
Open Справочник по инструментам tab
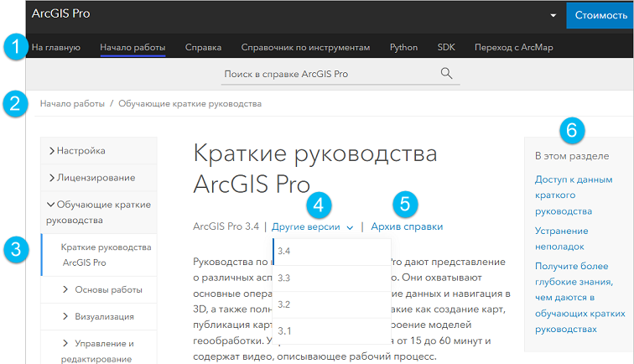point(305,47)
